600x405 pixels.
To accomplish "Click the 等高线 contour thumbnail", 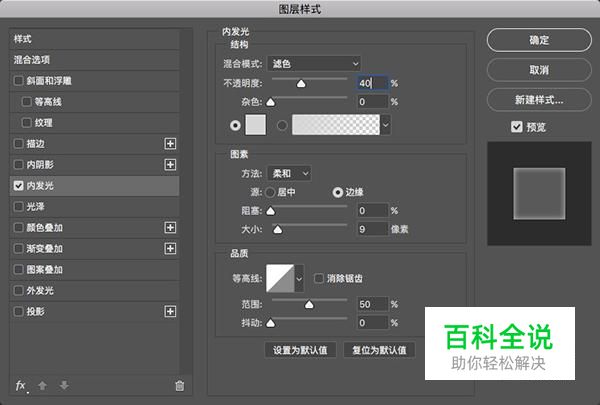I will (280, 278).
